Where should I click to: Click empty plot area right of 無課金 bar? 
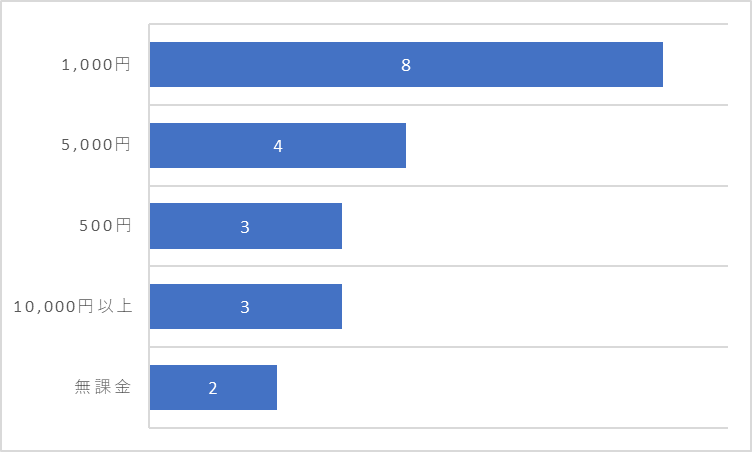pyautogui.click(x=502, y=387)
